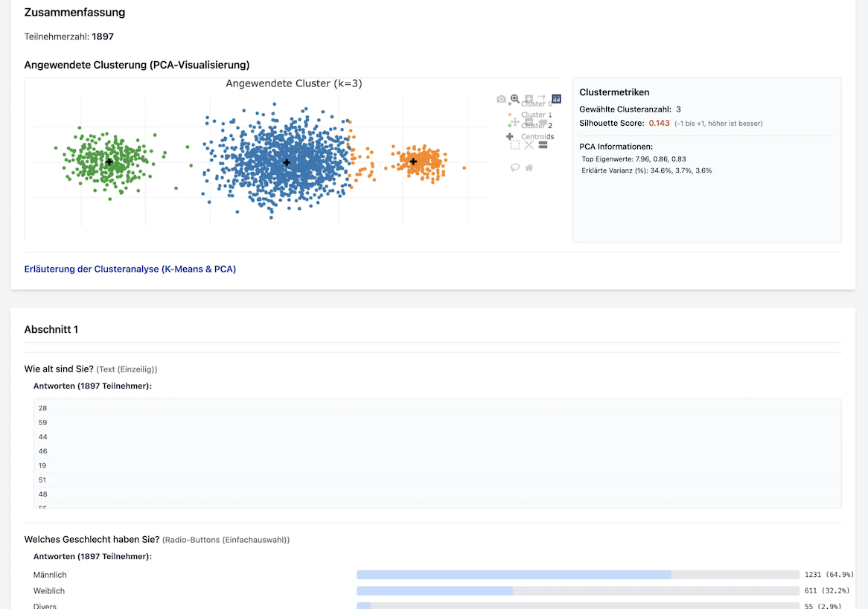Click the blue cluster centroid marker
Screen dimensions: 868x609
(287, 162)
